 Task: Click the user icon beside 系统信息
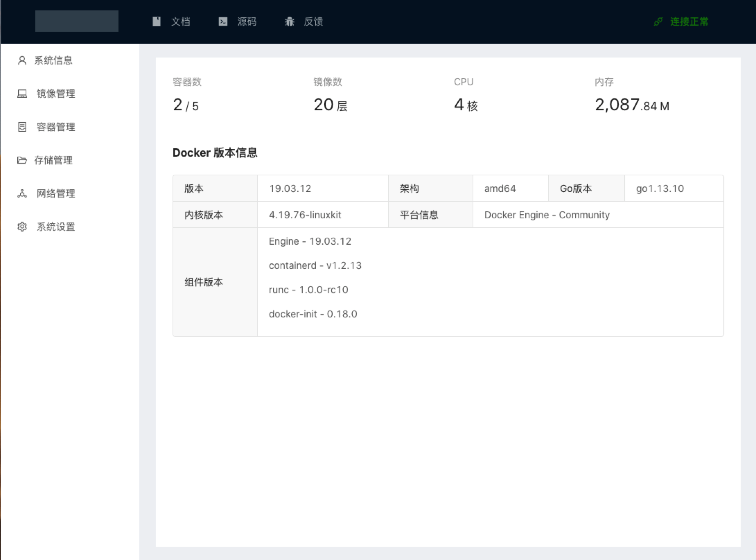[22, 61]
